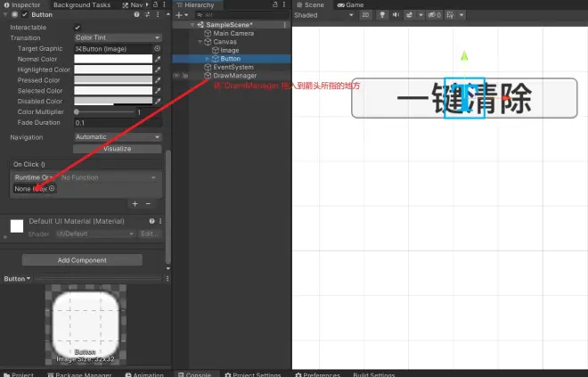The image size is (588, 377).
Task: Select EventSystem in the Hierarchy
Action: tap(233, 67)
